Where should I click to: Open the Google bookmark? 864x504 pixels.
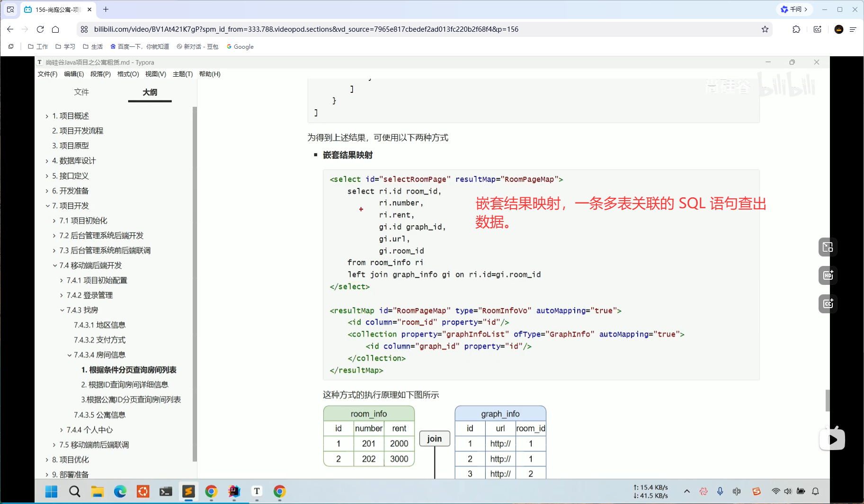coord(240,46)
